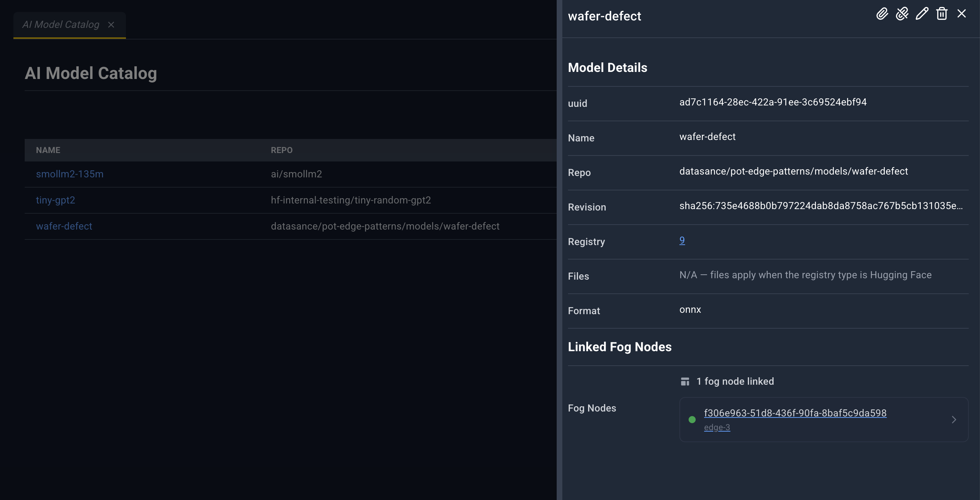The height and width of the screenshot is (500, 980).
Task: Click the edge-3 fog node name link
Action: pos(717,427)
